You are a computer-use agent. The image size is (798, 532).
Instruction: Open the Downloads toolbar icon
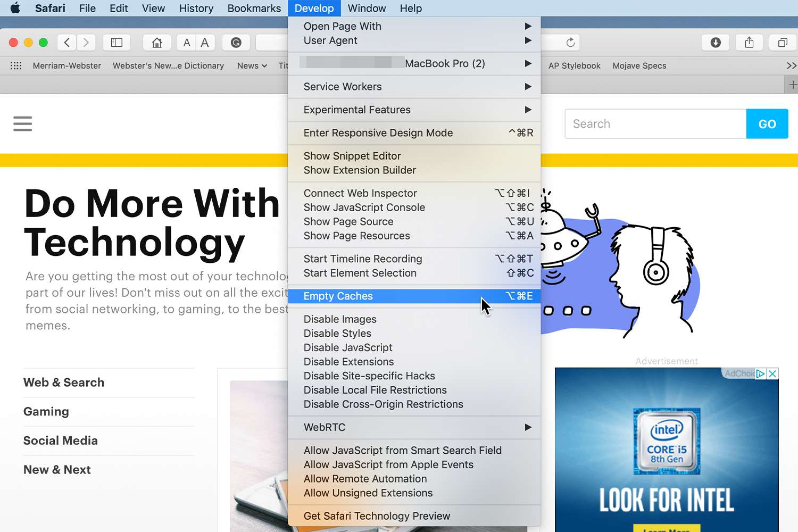pyautogui.click(x=716, y=43)
